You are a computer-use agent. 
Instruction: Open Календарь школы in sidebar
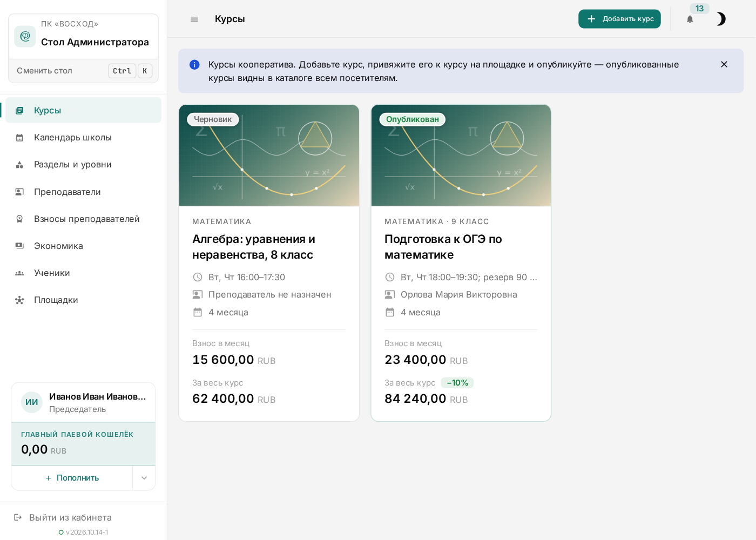pyautogui.click(x=83, y=137)
